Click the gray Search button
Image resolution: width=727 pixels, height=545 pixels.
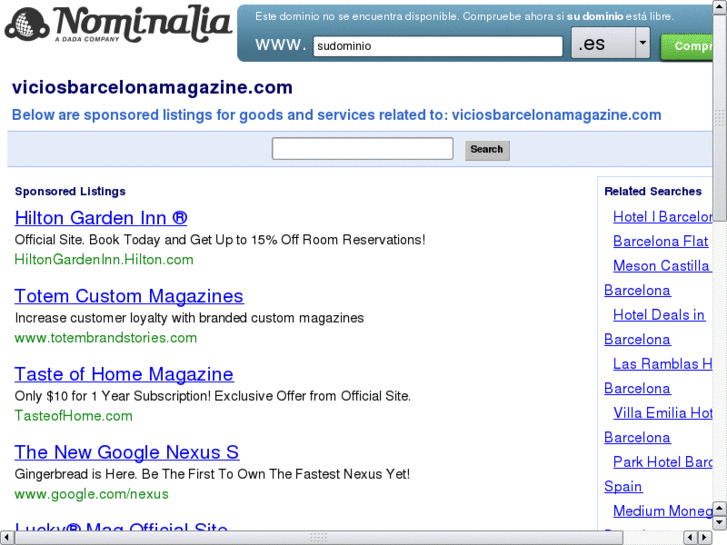[x=487, y=150]
